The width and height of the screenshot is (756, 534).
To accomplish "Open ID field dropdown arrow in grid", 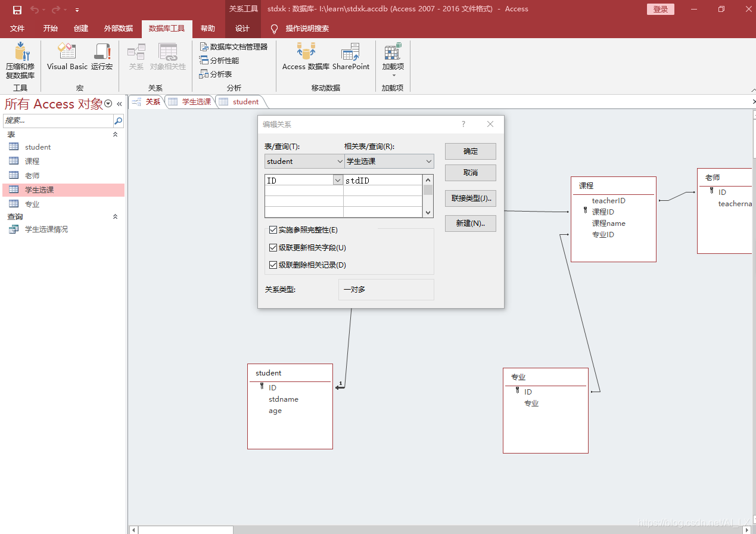I will coord(338,180).
